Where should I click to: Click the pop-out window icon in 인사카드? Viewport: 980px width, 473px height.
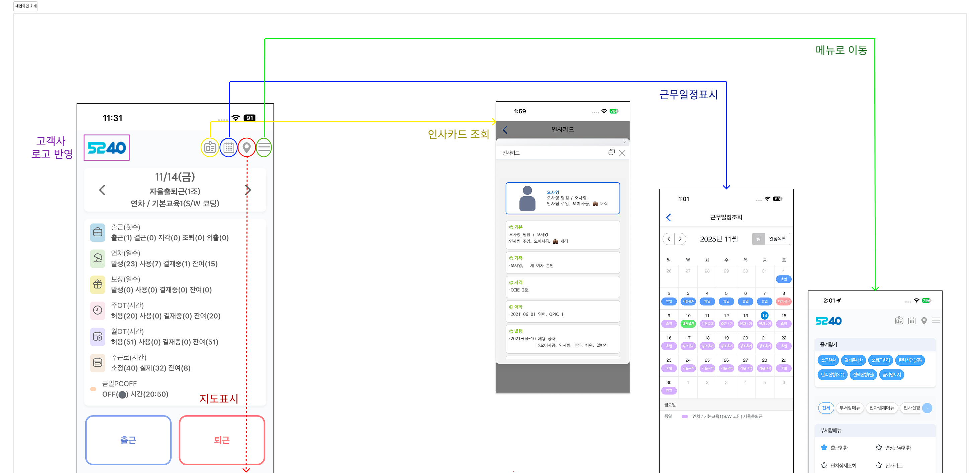[x=611, y=152]
